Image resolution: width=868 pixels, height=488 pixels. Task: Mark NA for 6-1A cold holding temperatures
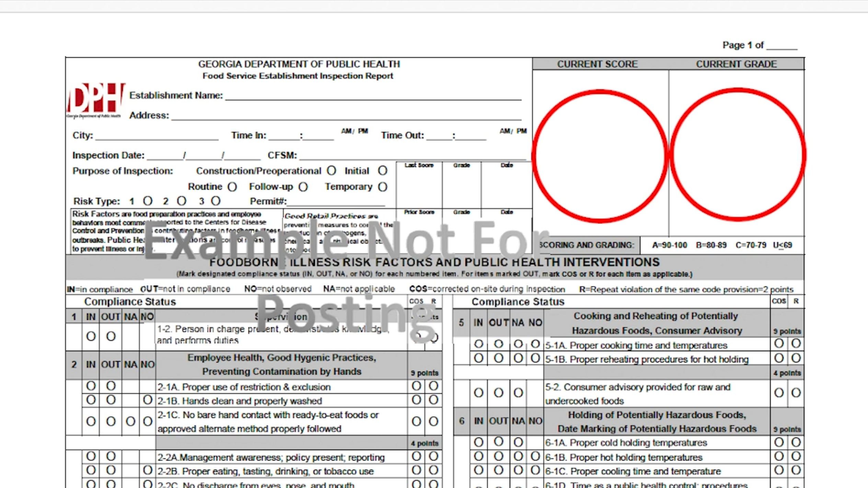click(x=518, y=442)
